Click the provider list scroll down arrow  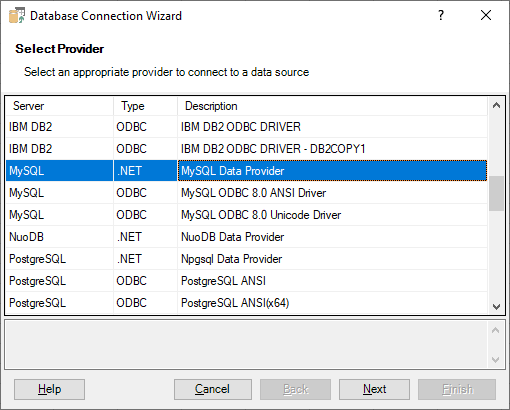[x=496, y=306]
